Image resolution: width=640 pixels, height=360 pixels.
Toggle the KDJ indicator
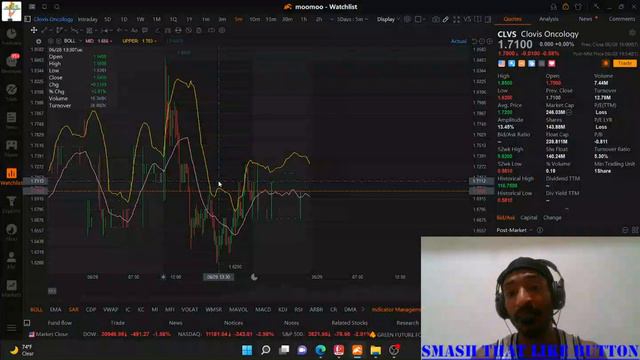[282, 310]
